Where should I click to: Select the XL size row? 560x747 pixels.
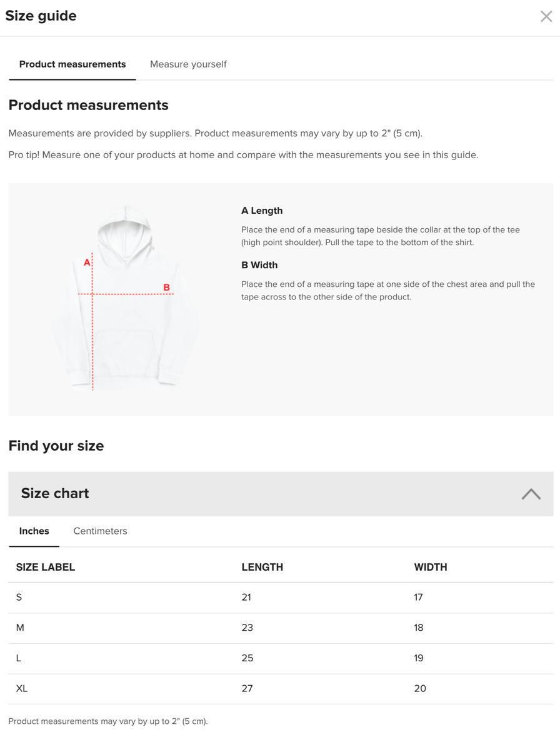click(281, 689)
